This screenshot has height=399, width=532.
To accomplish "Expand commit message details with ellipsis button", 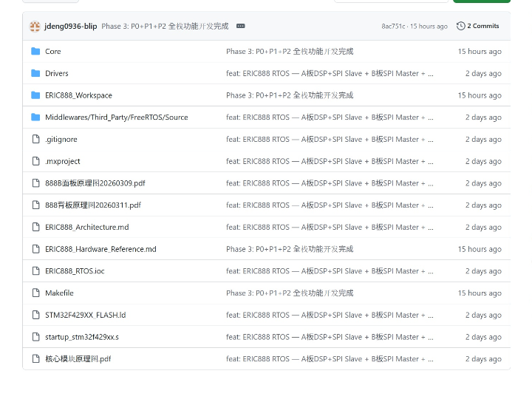I will 240,26.
